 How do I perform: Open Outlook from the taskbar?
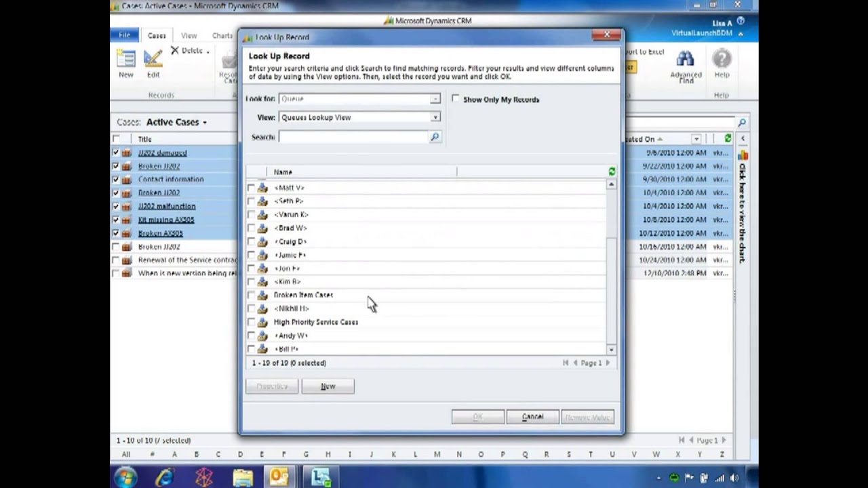coord(279,477)
